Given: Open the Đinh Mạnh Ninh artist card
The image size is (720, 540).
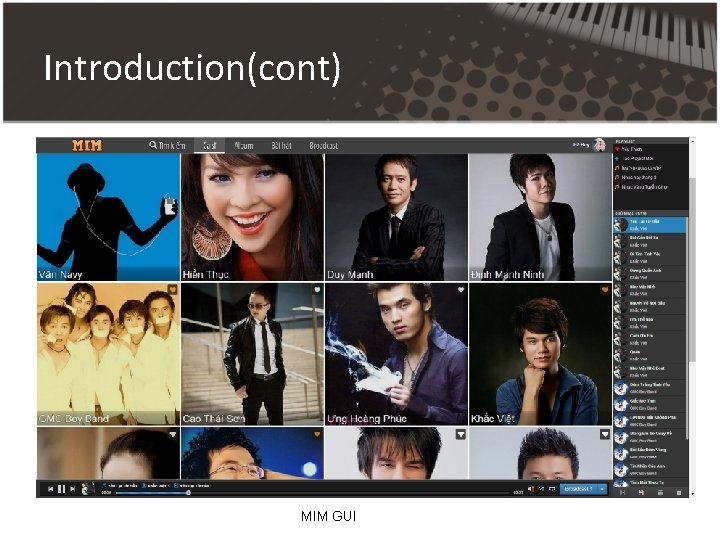Looking at the screenshot, I should pyautogui.click(x=540, y=217).
